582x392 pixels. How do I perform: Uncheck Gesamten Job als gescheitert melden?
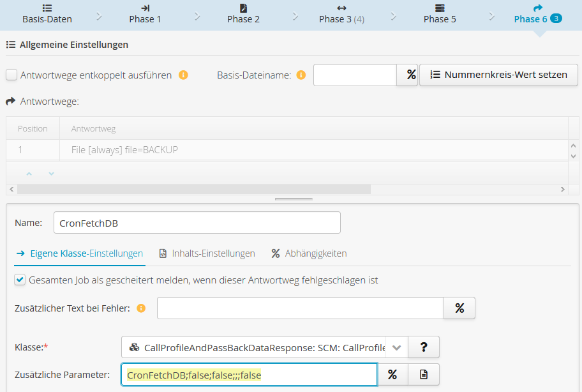pyautogui.click(x=20, y=280)
